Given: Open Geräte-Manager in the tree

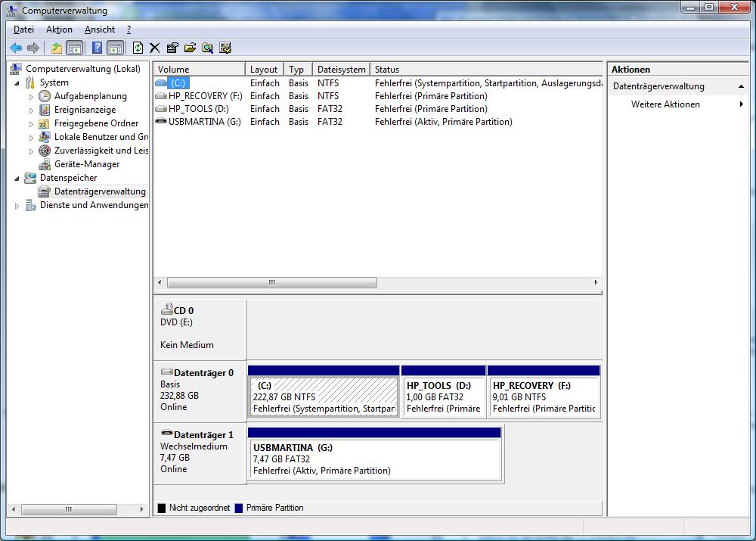Looking at the screenshot, I should click(87, 164).
